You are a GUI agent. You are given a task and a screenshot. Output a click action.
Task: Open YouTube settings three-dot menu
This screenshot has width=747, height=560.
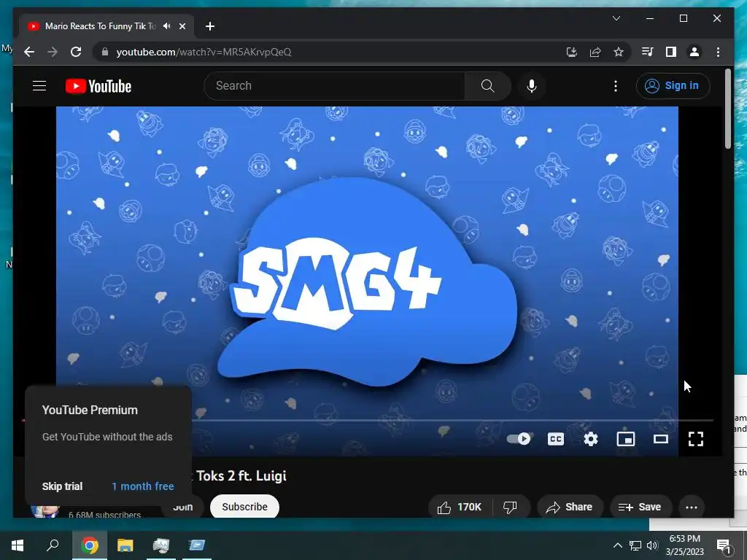(x=616, y=86)
